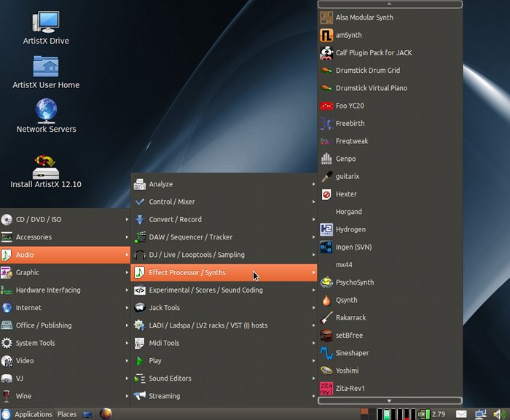Open ArtistX User Home folder icon

[46, 66]
